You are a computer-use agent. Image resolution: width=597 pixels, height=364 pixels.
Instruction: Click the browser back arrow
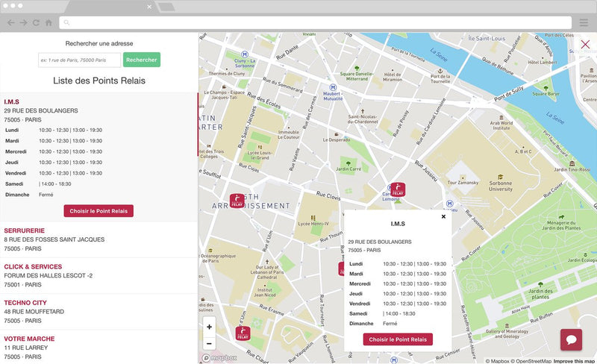click(10, 22)
